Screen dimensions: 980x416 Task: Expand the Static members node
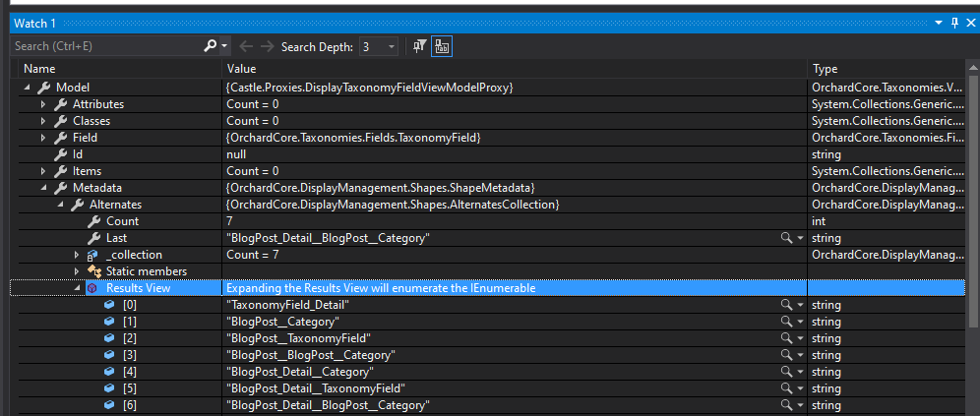[77, 271]
